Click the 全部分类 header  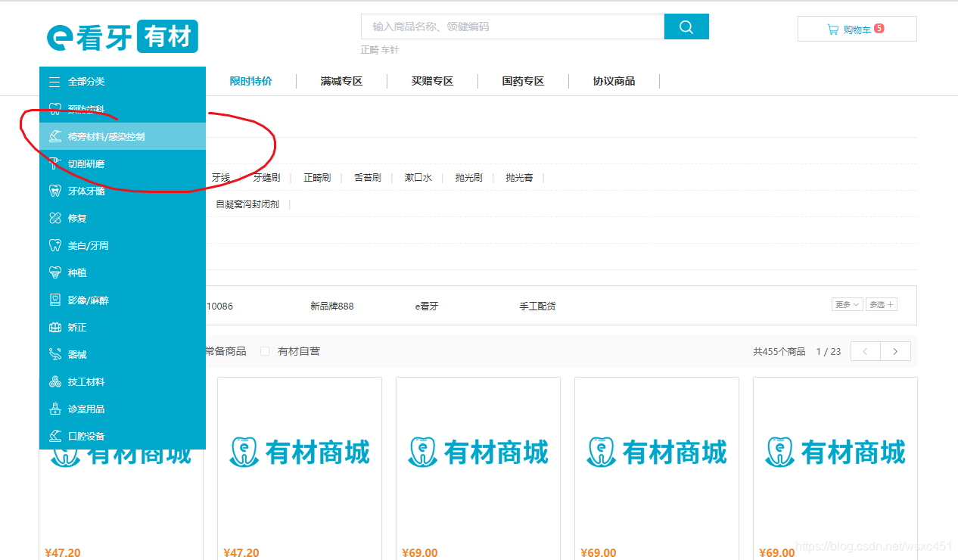click(123, 81)
